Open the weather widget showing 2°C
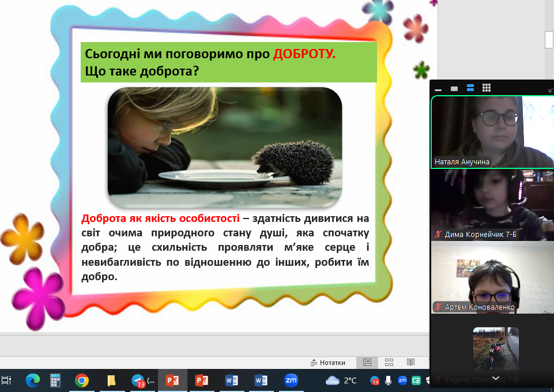Viewport: 554px width, 392px height. pos(341,380)
